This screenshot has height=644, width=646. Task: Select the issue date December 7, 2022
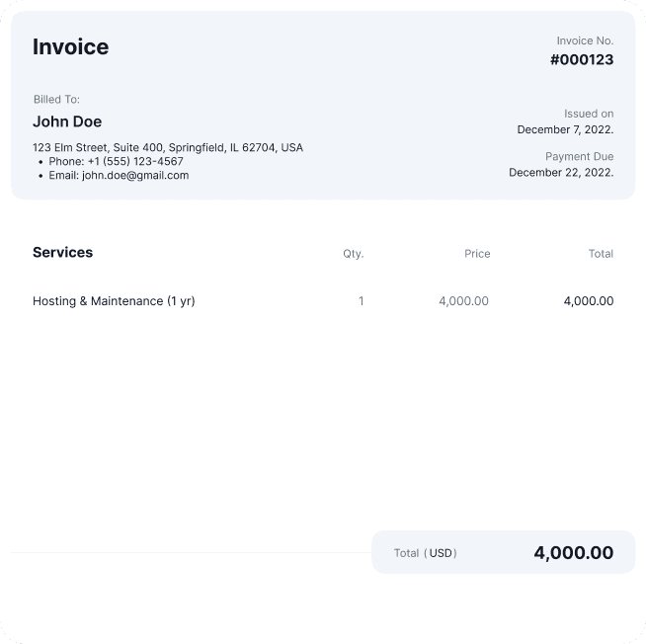pyautogui.click(x=565, y=129)
